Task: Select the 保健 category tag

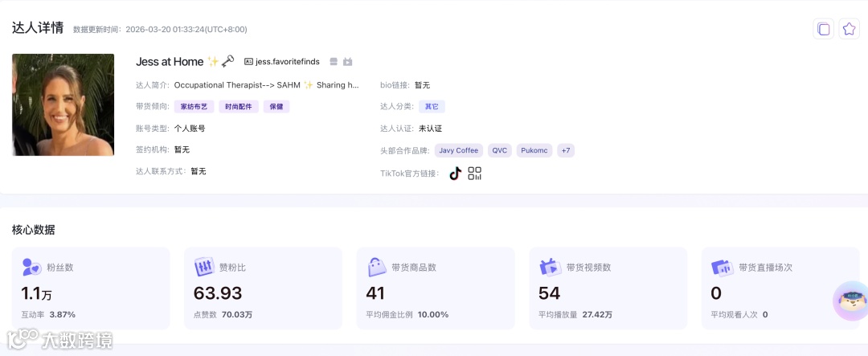Action: 276,107
